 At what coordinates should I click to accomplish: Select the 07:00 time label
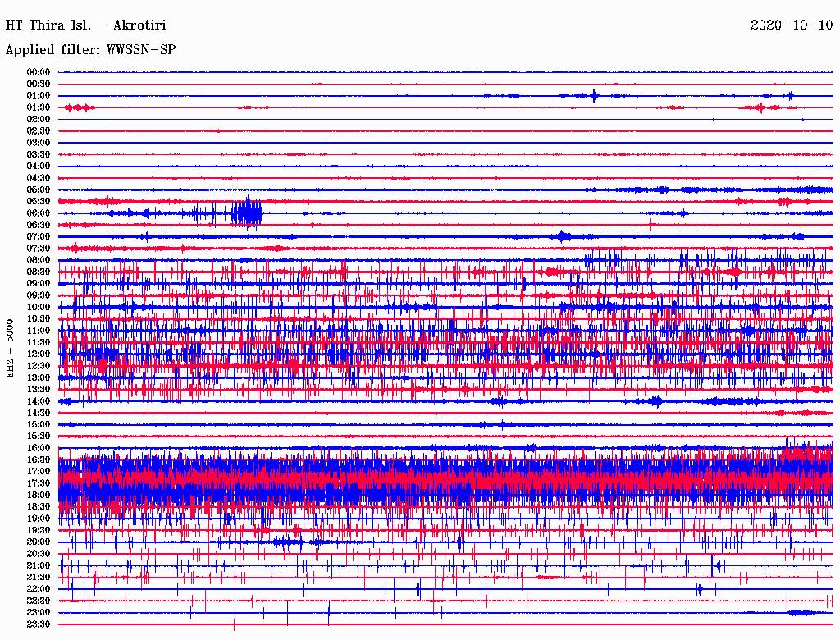38,237
